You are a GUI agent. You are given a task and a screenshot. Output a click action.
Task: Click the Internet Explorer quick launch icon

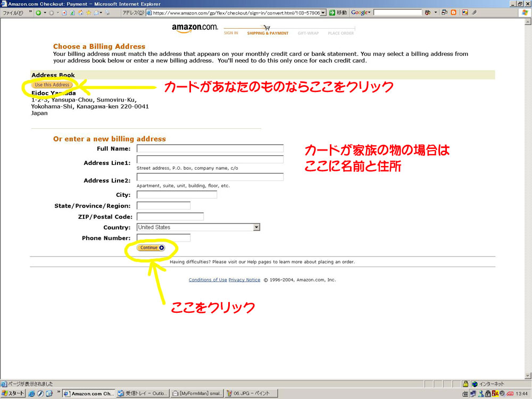coord(31,394)
